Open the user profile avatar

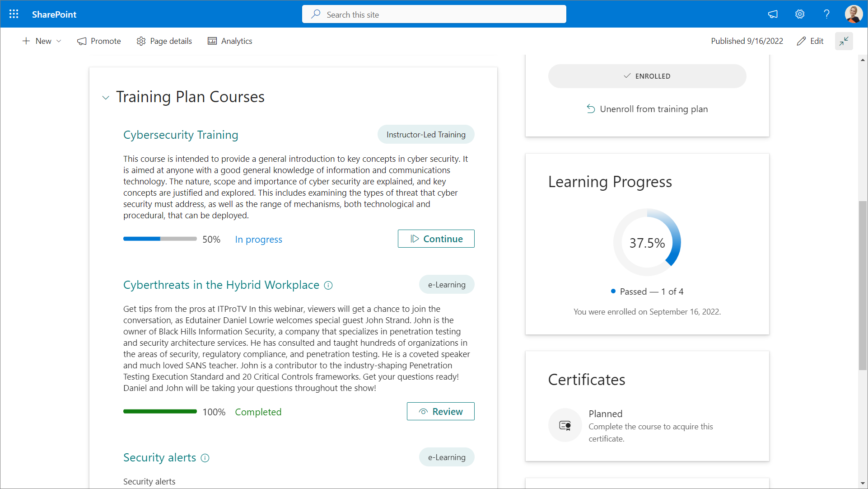[x=853, y=14]
